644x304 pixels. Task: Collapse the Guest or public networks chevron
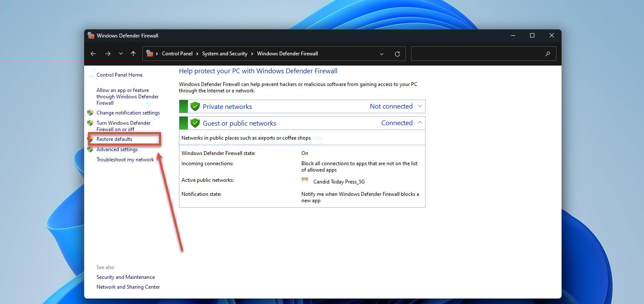coord(420,123)
